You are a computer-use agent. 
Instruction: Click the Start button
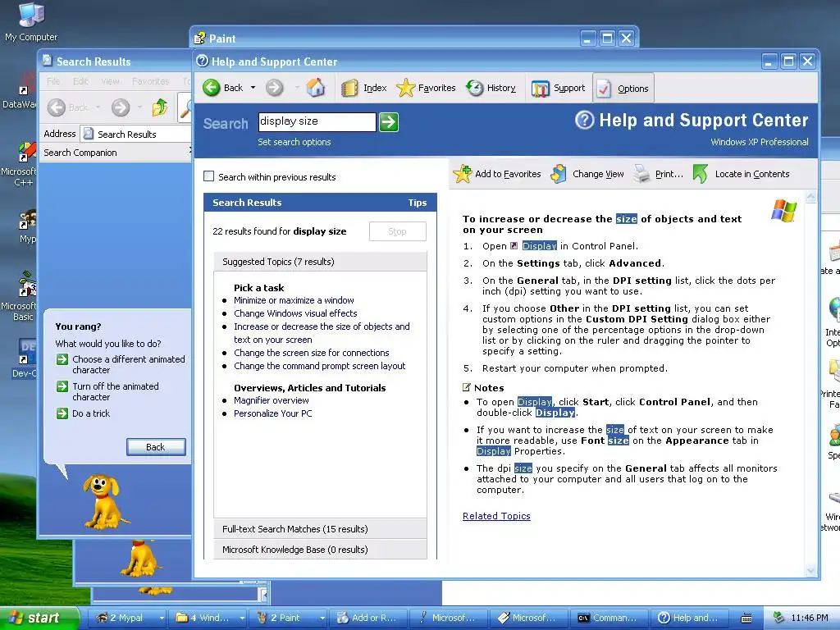coord(38,619)
